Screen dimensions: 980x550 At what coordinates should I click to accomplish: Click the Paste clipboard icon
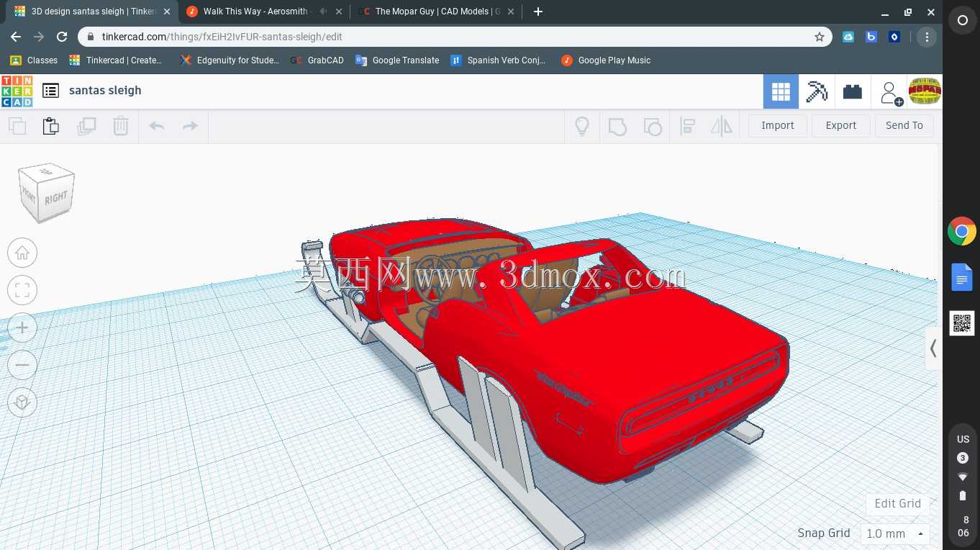pyautogui.click(x=50, y=126)
